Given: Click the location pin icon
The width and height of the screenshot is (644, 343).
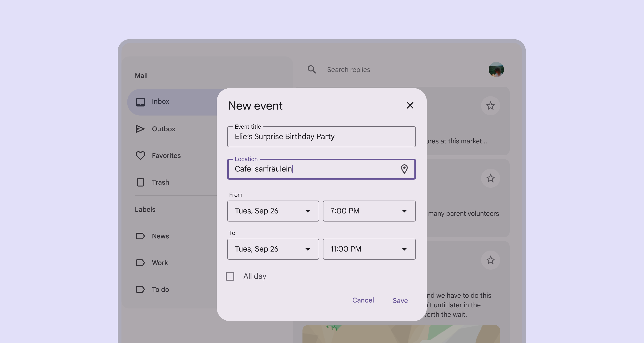Looking at the screenshot, I should (404, 169).
